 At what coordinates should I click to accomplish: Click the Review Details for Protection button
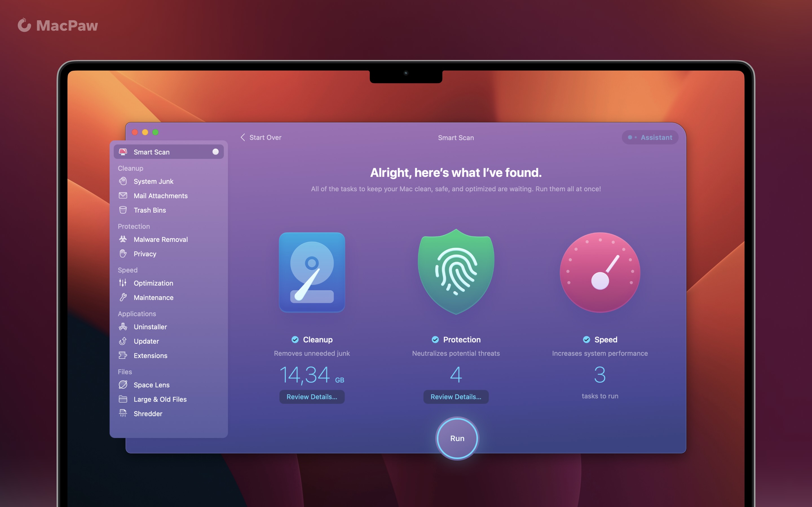[455, 397]
